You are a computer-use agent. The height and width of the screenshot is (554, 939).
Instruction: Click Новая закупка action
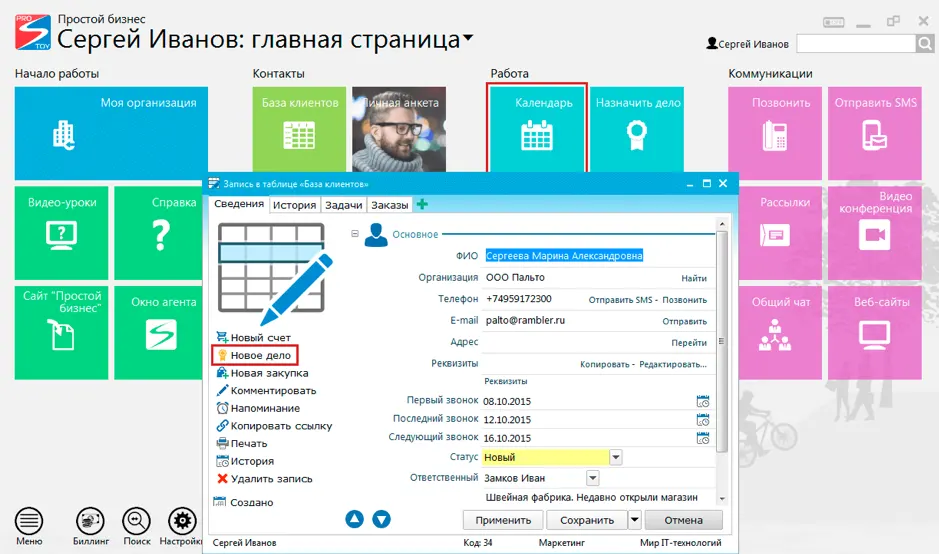click(262, 373)
